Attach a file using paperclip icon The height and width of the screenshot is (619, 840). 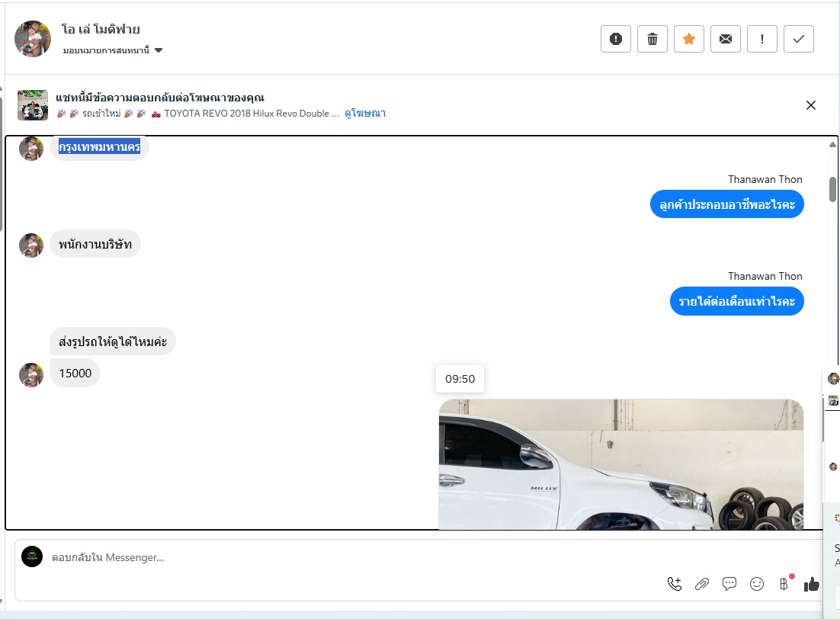[702, 584]
